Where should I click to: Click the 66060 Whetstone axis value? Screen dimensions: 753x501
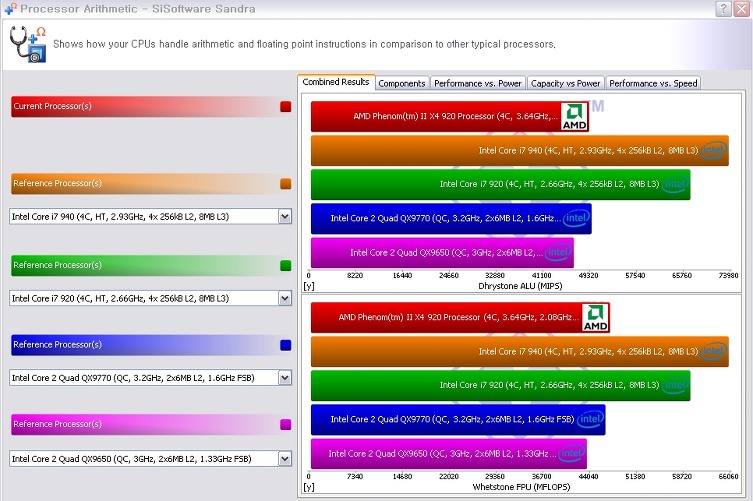tap(728, 477)
